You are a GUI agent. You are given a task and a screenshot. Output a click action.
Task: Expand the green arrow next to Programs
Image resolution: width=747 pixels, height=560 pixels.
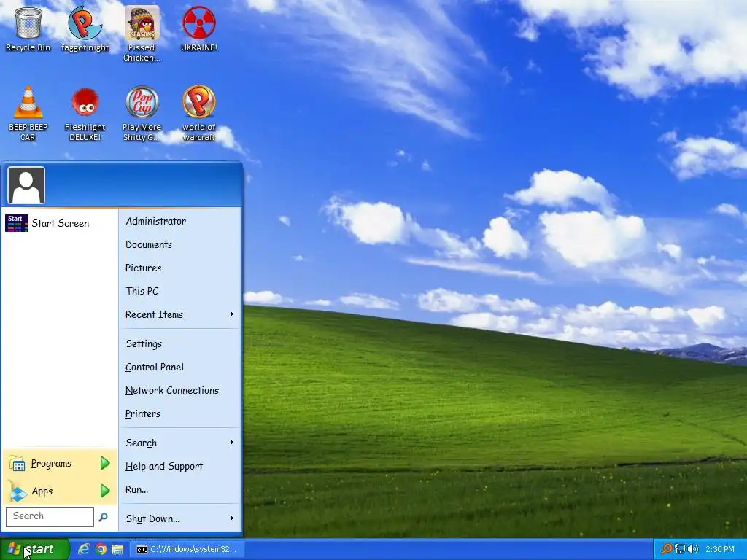click(105, 463)
